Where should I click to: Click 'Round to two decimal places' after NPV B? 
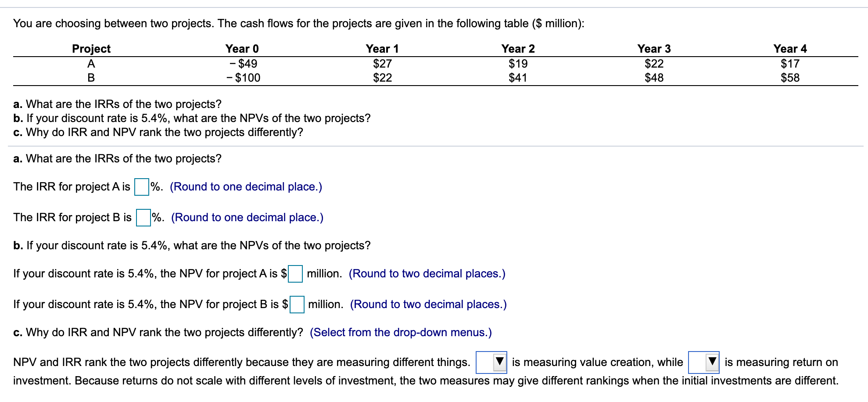[428, 304]
